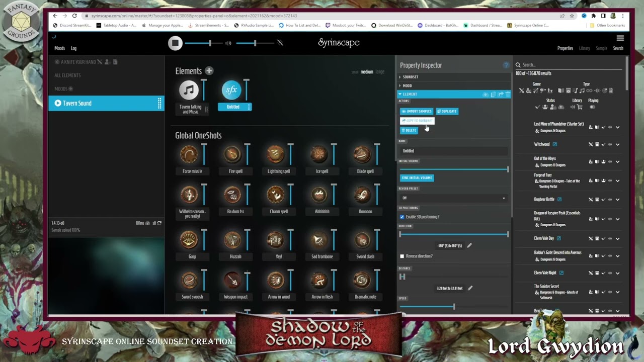Trigger the Blade spell one-shot

(x=362, y=155)
